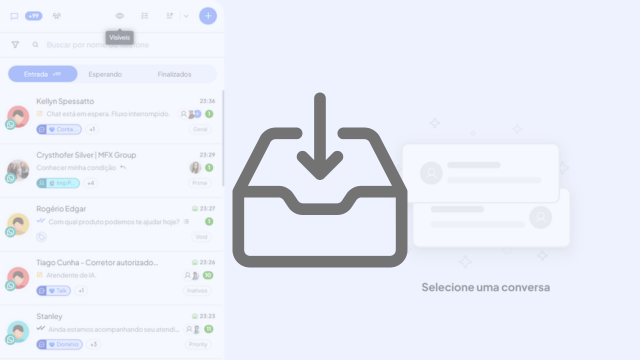Click the +99 unread counter badge in top bar
640x360 pixels.
(x=33, y=16)
